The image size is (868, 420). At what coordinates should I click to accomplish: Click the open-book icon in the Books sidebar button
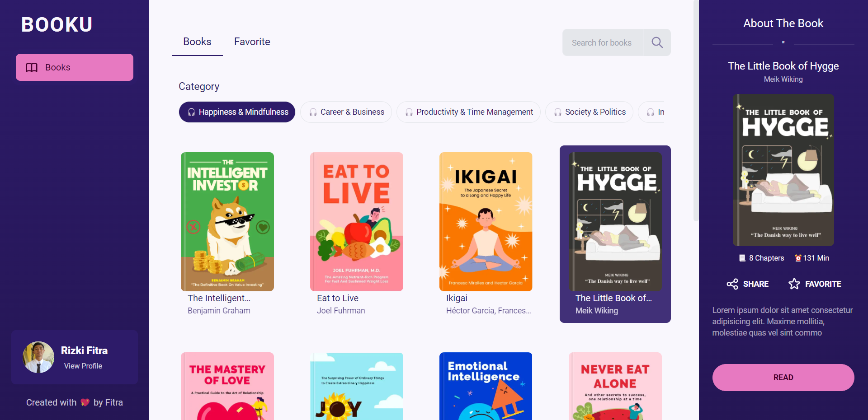[x=32, y=67]
